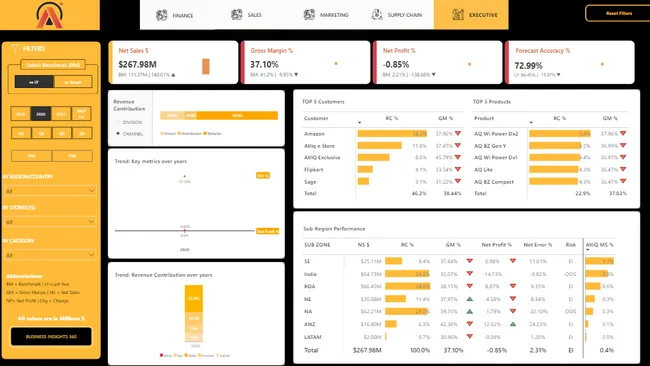Click sort arrow under Product column header
Image resolution: width=650 pixels, height=366 pixels.
point(531,123)
